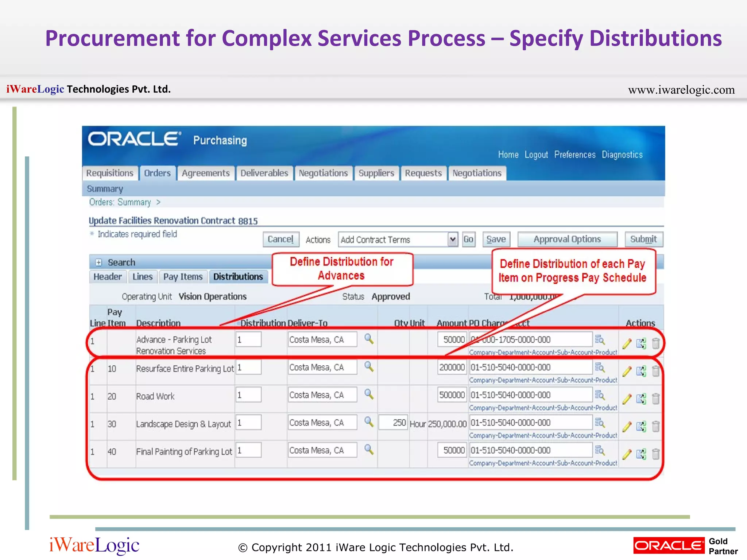Click Qty field showing 250

pyautogui.click(x=393, y=423)
